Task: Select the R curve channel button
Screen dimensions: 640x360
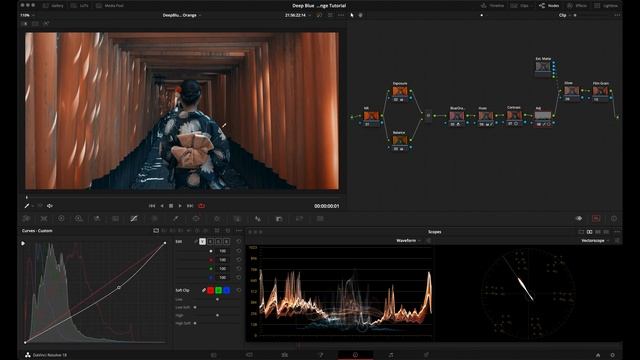Action: [211, 242]
